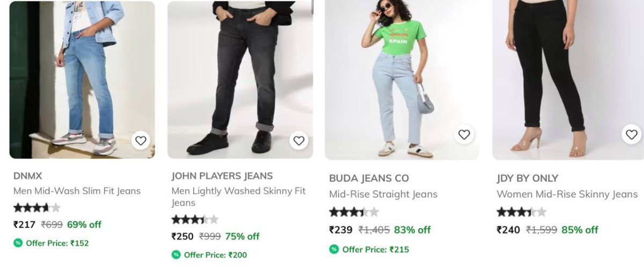Add DNMX jeans to wishlist
The width and height of the screenshot is (644, 268).
pyautogui.click(x=141, y=141)
